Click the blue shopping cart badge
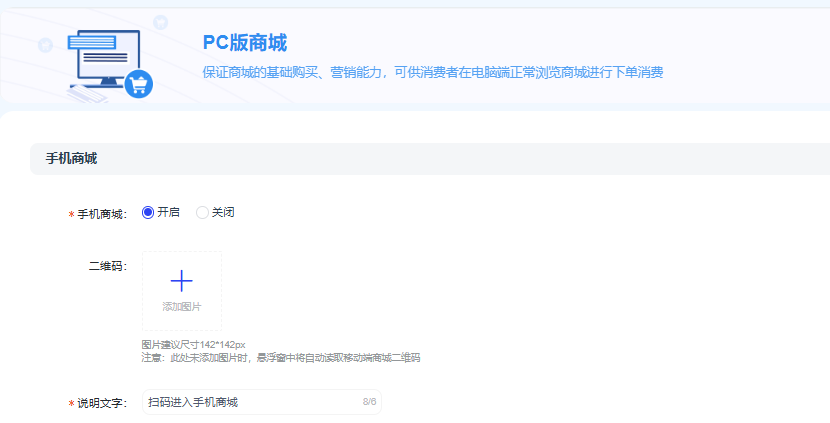Image resolution: width=830 pixels, height=423 pixels. tap(139, 84)
